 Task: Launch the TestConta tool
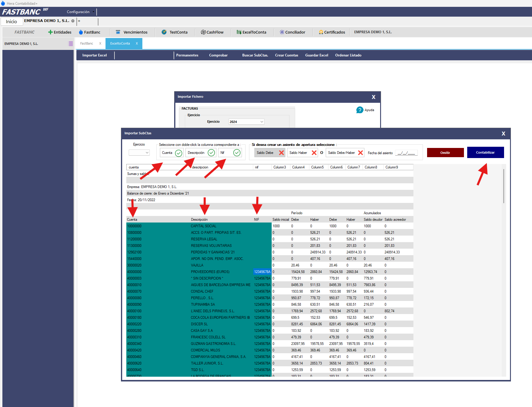(174, 32)
